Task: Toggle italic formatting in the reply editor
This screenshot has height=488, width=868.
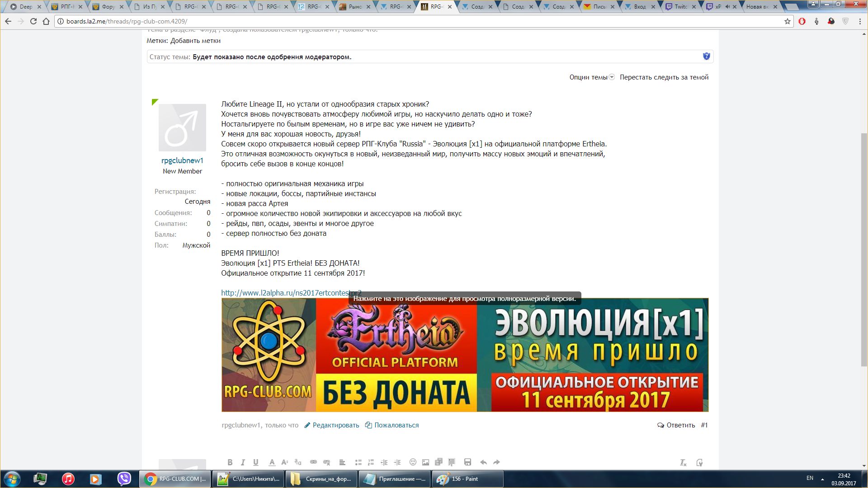Action: click(243, 462)
